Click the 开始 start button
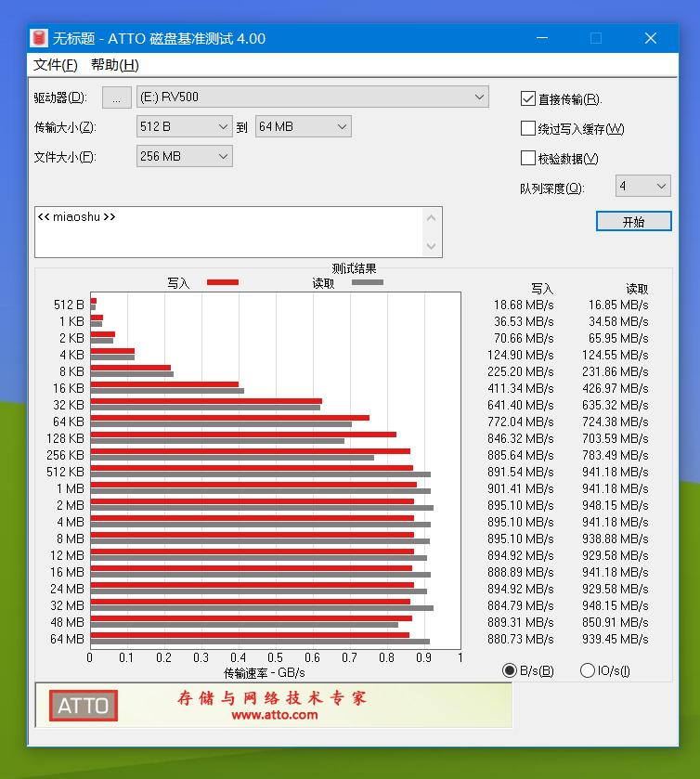 click(633, 222)
